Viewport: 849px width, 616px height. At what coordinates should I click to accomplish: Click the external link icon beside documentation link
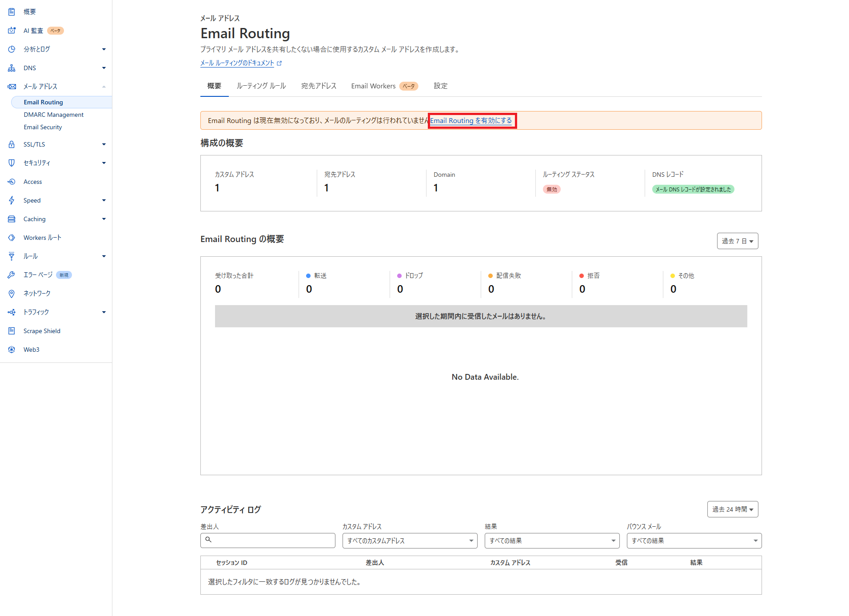pyautogui.click(x=279, y=63)
